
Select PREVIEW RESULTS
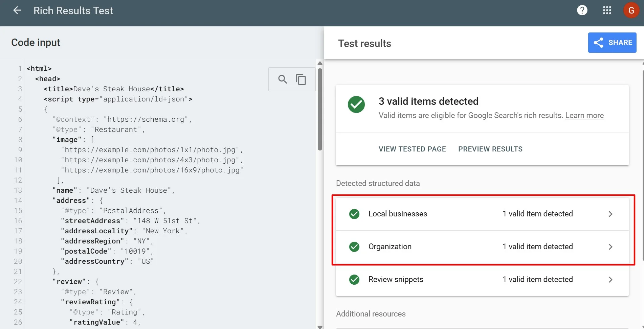click(490, 149)
